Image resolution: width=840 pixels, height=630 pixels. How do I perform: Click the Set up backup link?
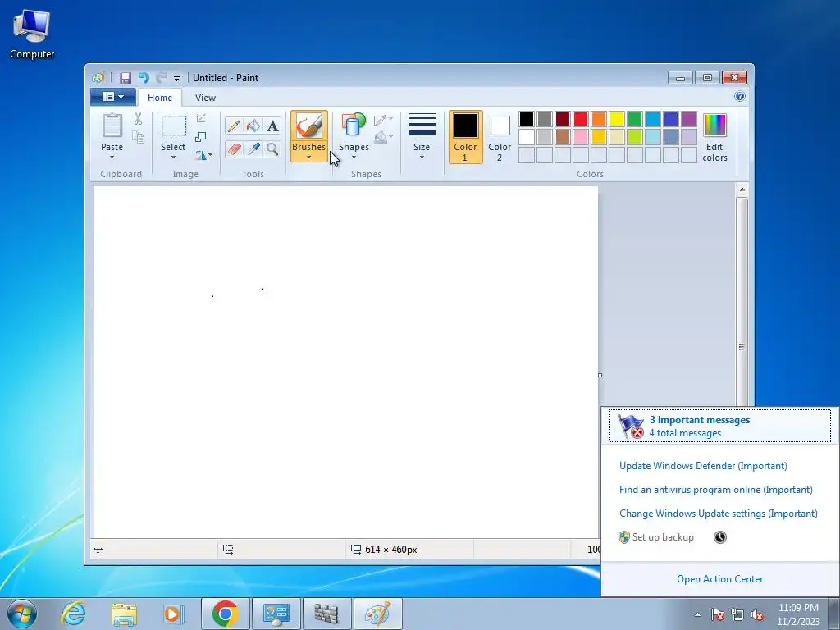point(663,537)
